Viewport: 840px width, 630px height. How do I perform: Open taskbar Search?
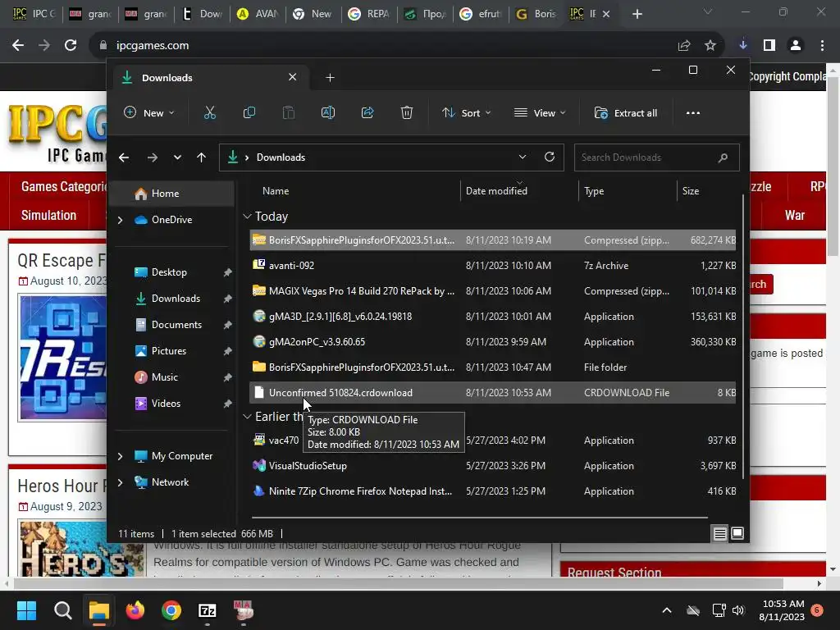click(x=62, y=610)
